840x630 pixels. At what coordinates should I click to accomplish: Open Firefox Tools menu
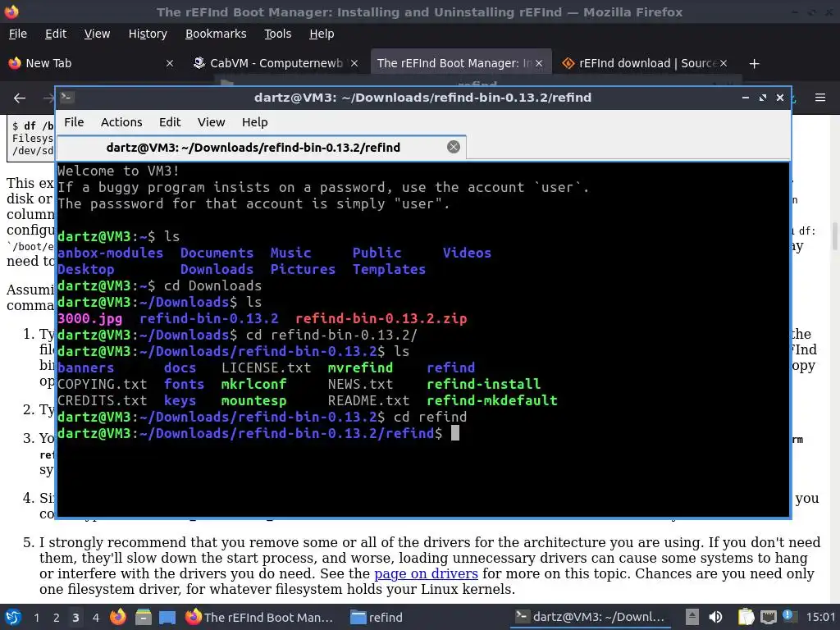(x=277, y=34)
